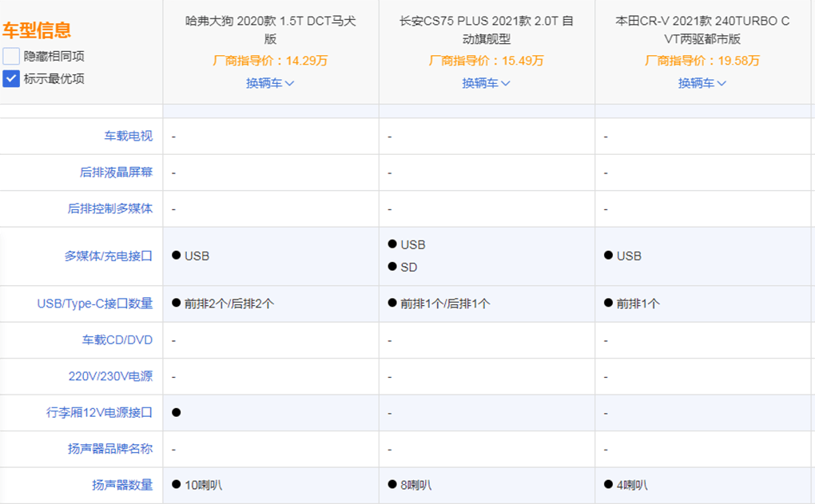Enable the 隐藏相同项 checkbox
This screenshot has height=504, width=815.
[11, 55]
